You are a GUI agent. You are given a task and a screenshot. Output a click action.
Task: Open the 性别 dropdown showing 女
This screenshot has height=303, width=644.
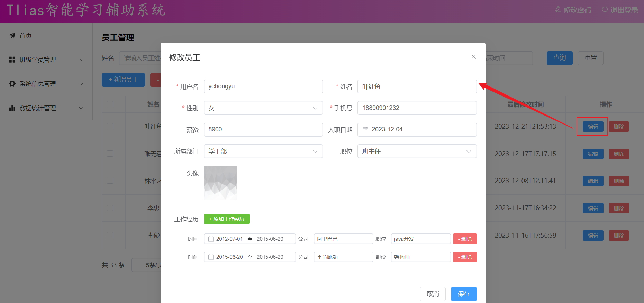pyautogui.click(x=263, y=108)
